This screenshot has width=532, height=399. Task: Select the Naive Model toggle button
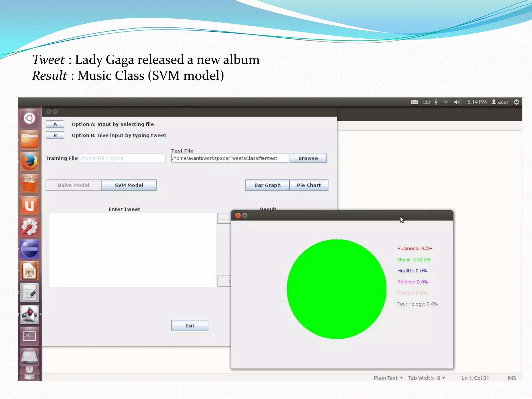[x=73, y=185]
